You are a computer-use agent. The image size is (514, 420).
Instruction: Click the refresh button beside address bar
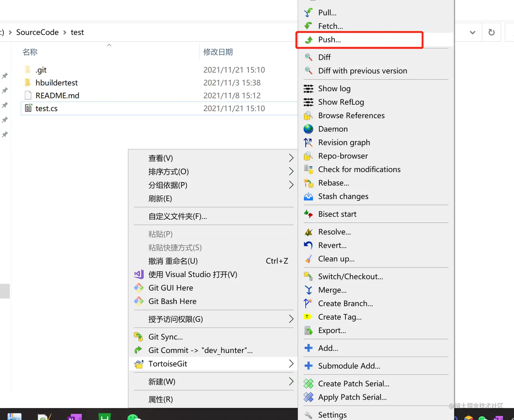coord(492,32)
